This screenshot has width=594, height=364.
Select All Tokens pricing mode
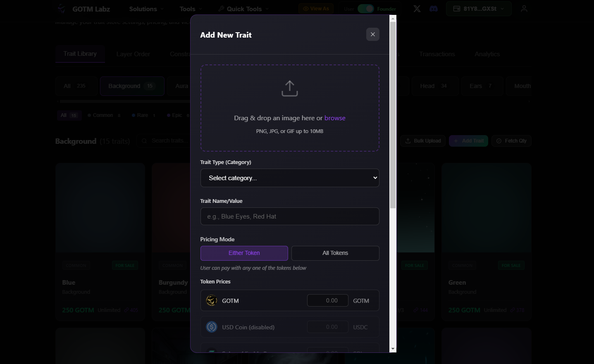point(335,253)
